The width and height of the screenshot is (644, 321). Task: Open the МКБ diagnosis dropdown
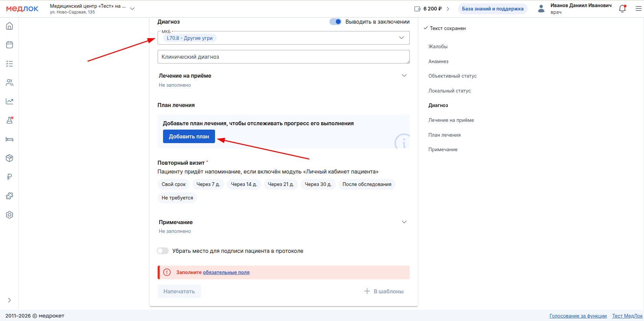coord(401,38)
